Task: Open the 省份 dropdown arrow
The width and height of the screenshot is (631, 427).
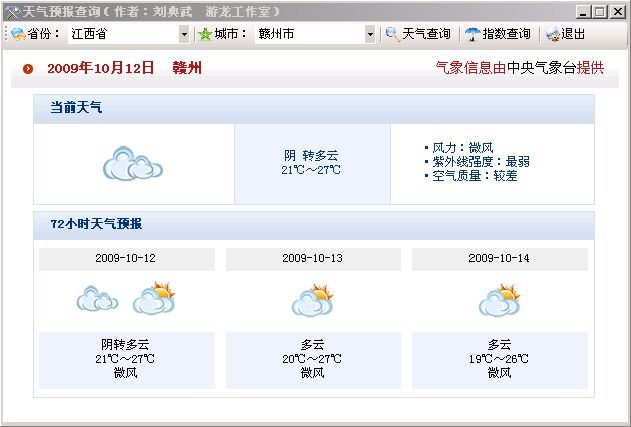Action: (x=183, y=34)
